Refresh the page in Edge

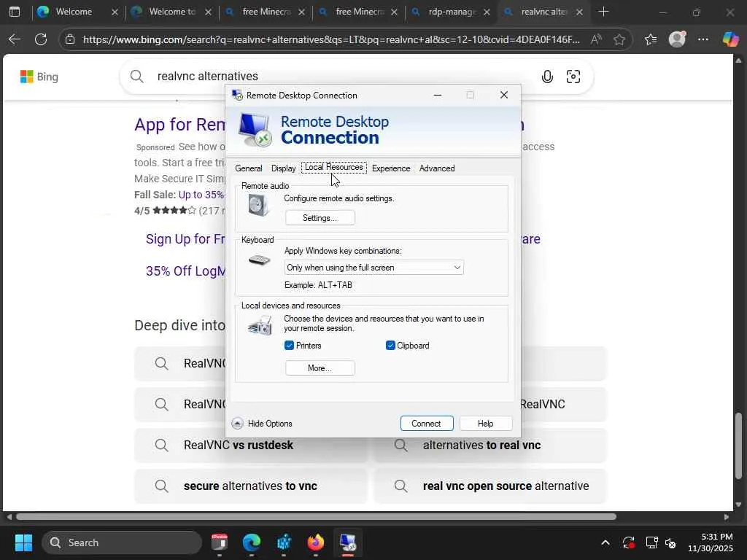[41, 39]
